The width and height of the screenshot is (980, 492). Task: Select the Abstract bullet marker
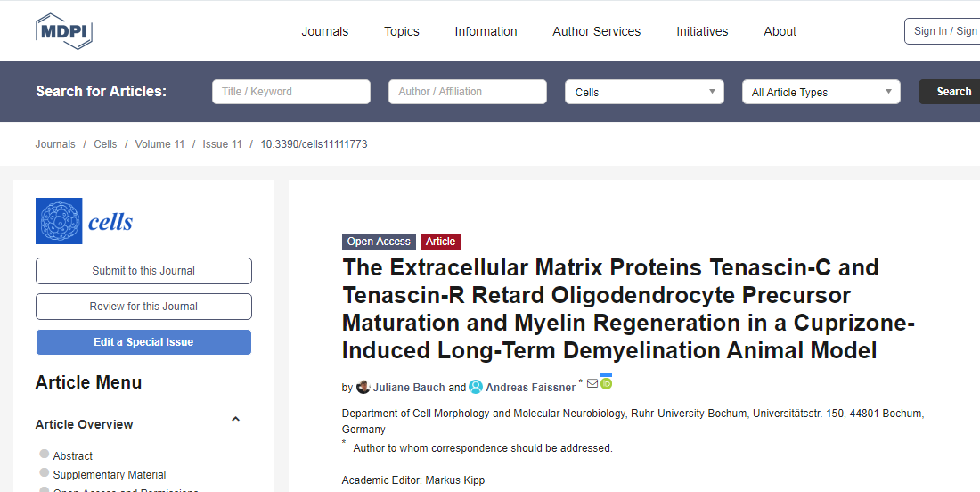coord(45,454)
